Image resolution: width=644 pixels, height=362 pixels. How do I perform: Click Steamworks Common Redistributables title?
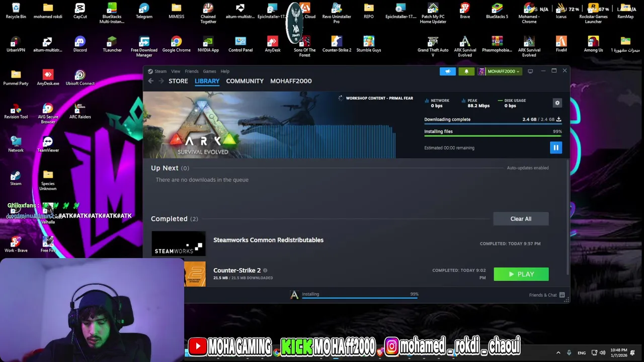click(x=268, y=240)
